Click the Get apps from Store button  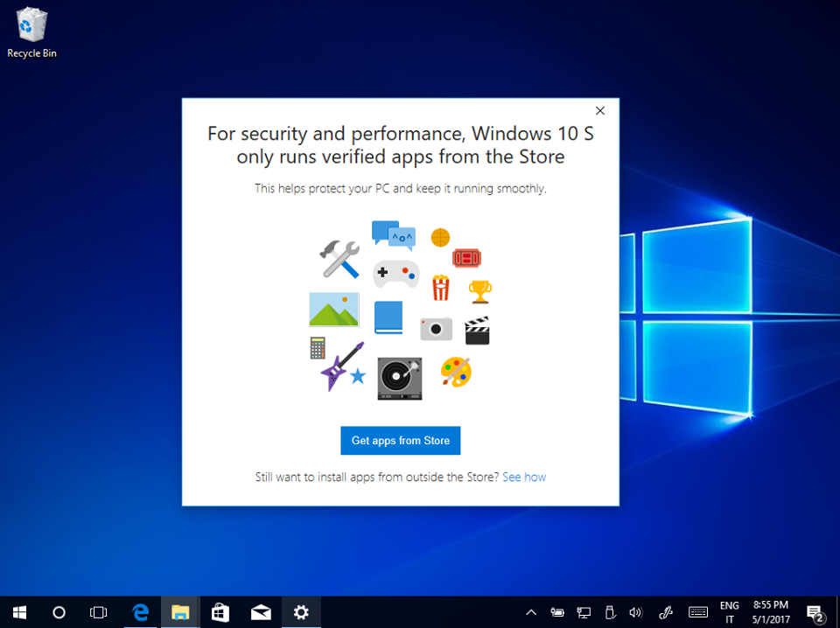(400, 441)
